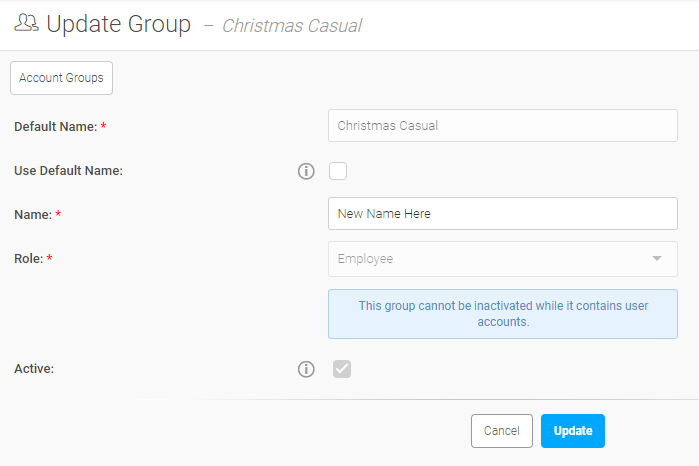Click the group people icon in header
The height and width of the screenshot is (466, 699).
(26, 24)
